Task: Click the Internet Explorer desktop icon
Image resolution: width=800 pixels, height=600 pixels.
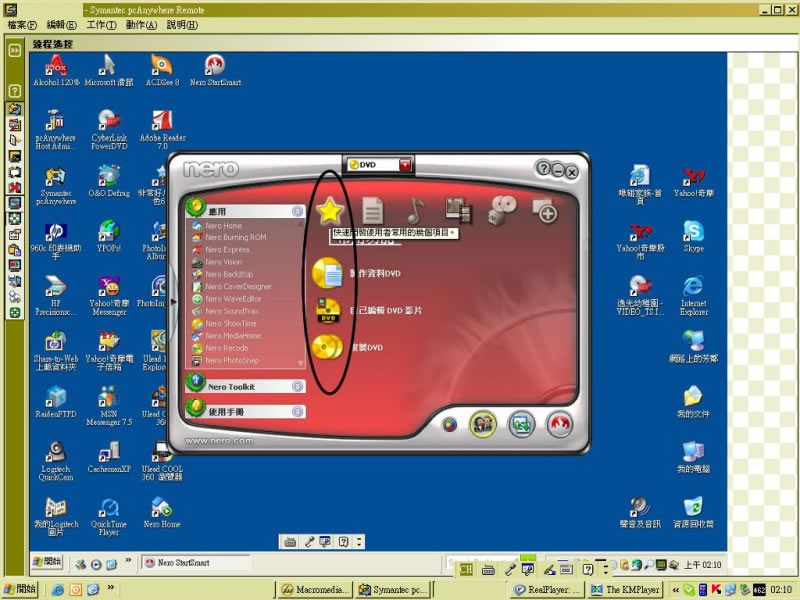Action: pos(693,296)
